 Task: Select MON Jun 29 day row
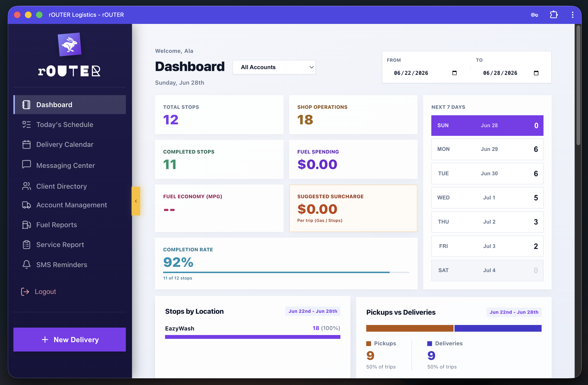pos(487,149)
